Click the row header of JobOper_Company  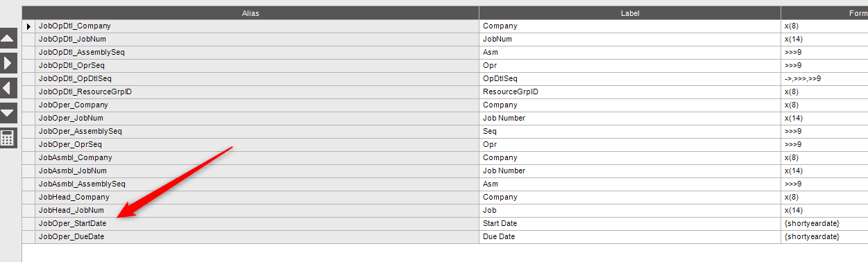[28, 105]
